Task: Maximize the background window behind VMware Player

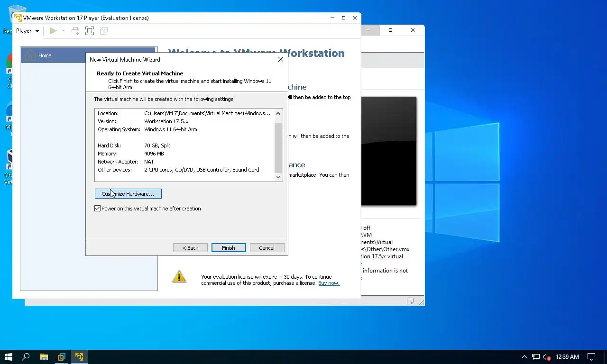Action: tap(390, 30)
